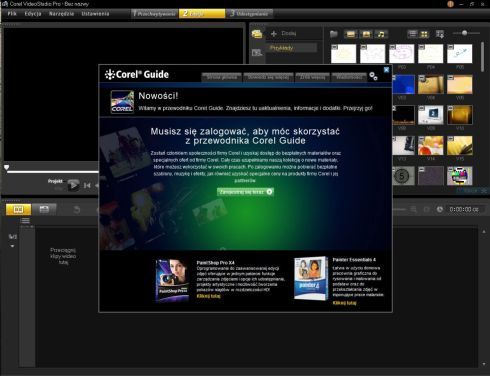Open the Plik menu
The image size is (490, 376).
(x=12, y=14)
